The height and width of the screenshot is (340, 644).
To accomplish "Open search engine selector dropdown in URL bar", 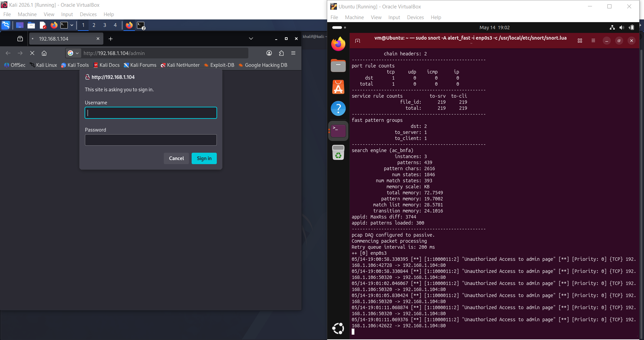I will 73,53.
